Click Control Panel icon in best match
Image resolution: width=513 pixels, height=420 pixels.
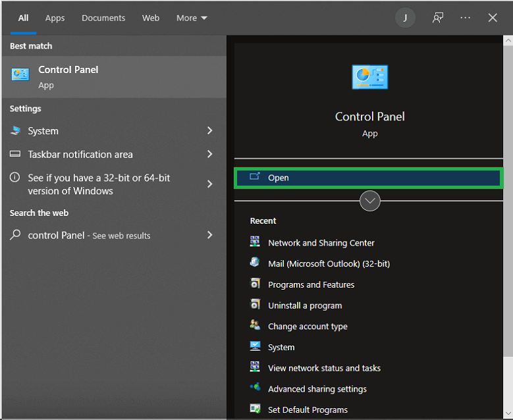20,74
